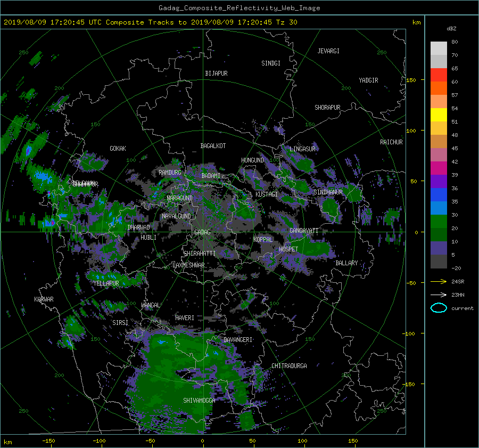Screen dimensions: 479x448
Task: Click the SINDGI city label
Action: pos(271,63)
